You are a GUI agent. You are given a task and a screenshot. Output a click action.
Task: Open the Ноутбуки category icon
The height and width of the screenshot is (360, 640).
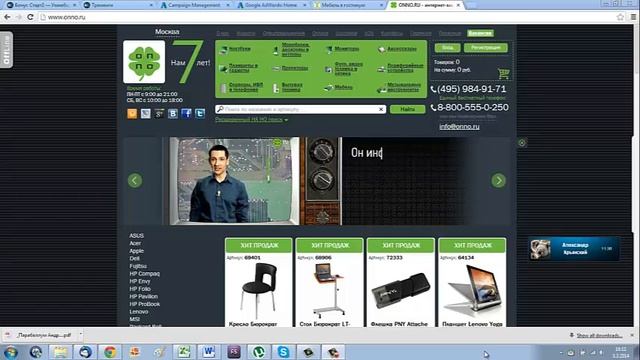[x=223, y=50]
